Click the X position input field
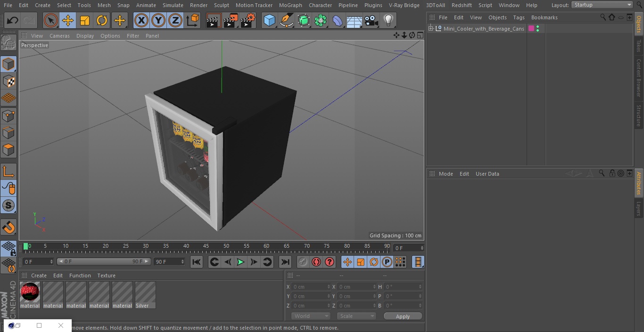Screen dimensions: 644x332 311,287
